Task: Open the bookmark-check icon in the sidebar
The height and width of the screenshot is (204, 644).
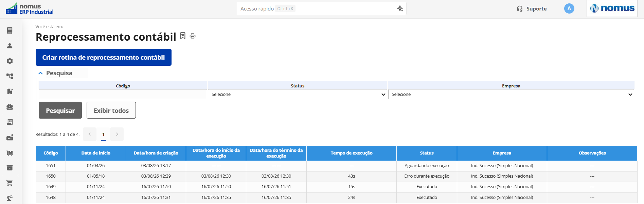Action: 10,91
